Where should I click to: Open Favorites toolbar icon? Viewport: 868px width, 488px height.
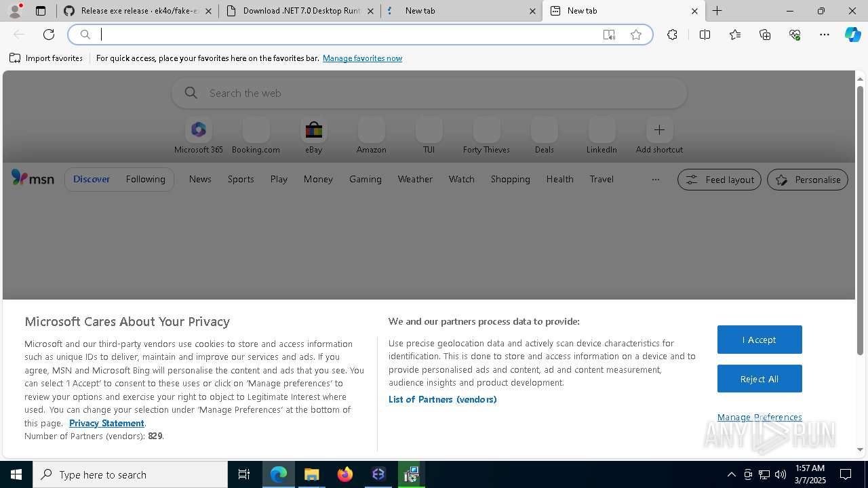coord(735,35)
